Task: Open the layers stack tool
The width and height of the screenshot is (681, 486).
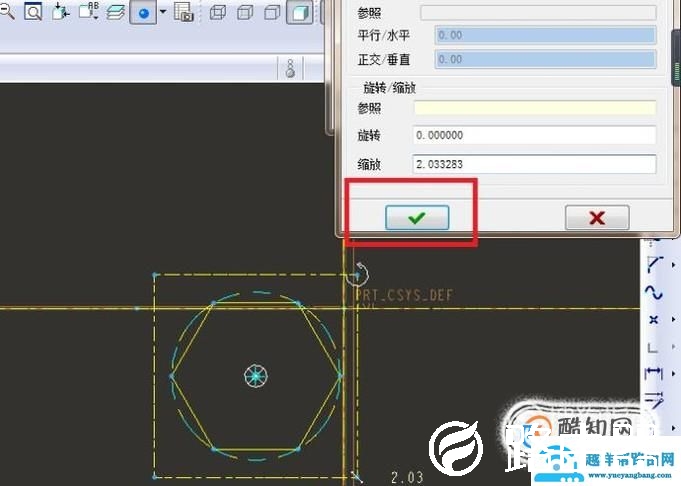Action: coord(115,12)
